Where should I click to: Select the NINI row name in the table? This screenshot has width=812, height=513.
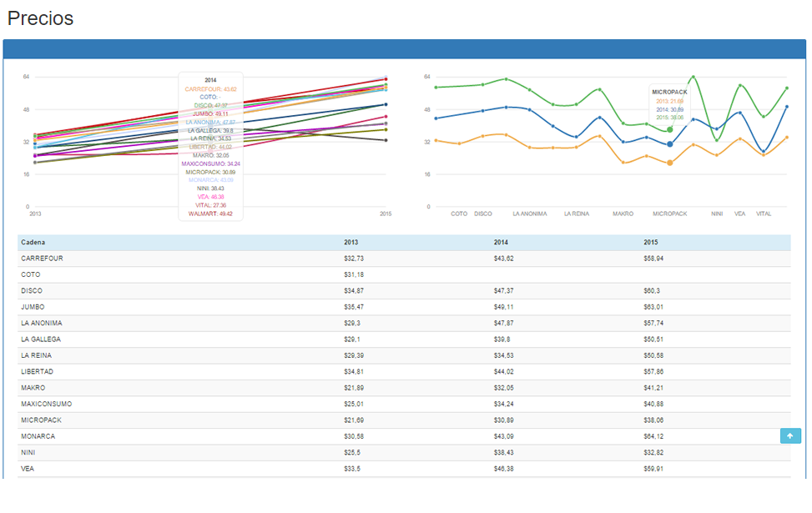28,452
